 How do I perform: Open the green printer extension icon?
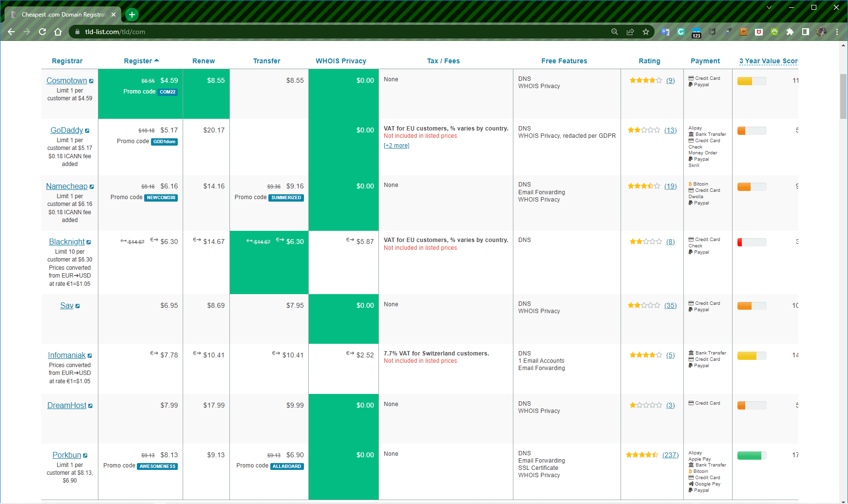pyautogui.click(x=774, y=32)
